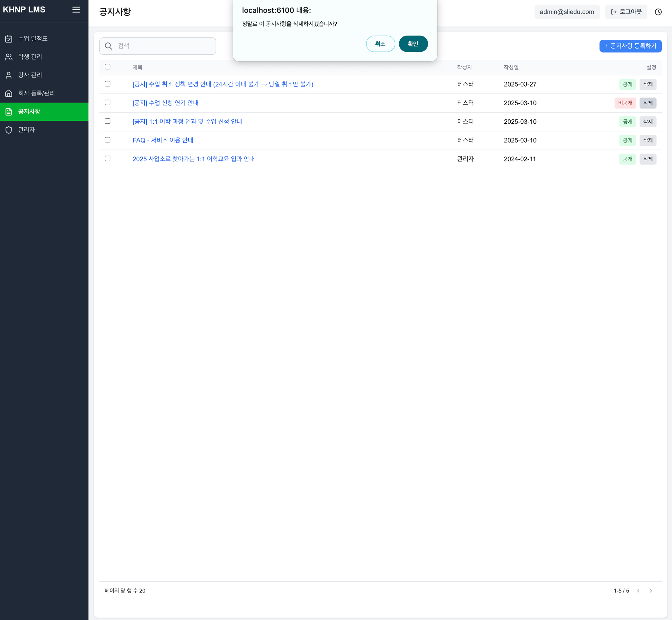Click the 로그아웃 button
This screenshot has height=620, width=672.
[626, 12]
